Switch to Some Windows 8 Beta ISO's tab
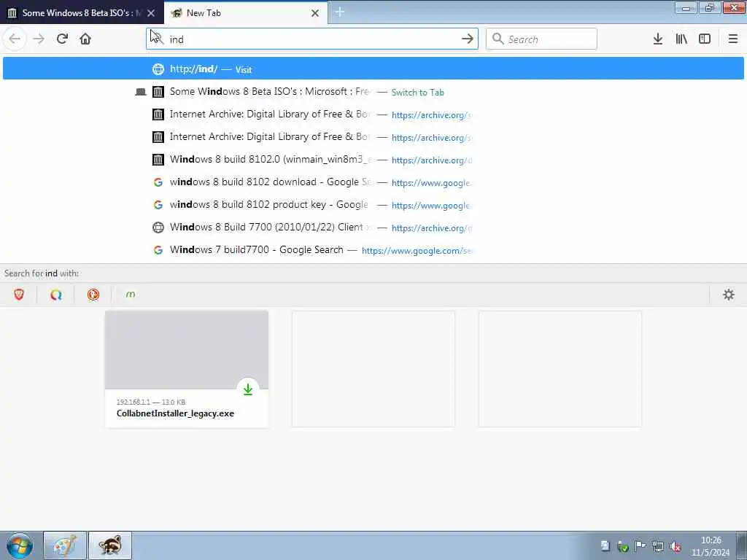747x560 pixels. [x=82, y=13]
